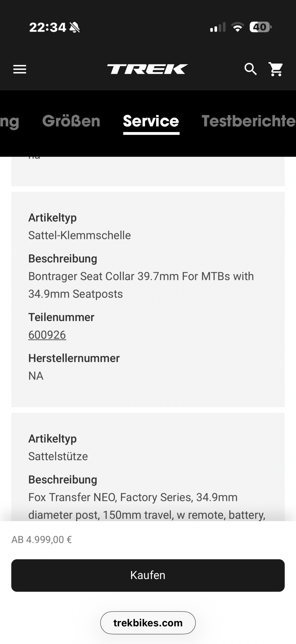This screenshot has width=296, height=644.
Task: Tap the partially visible tab ending in "ng"
Action: click(x=9, y=122)
